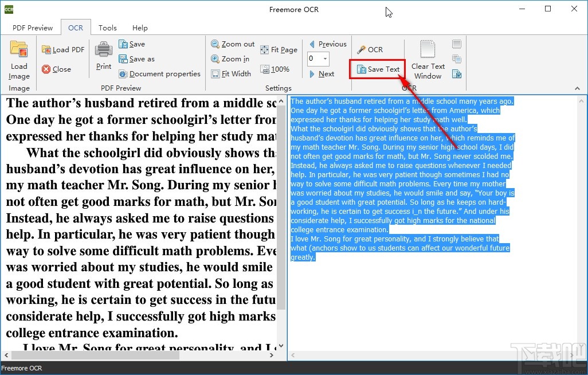The image size is (588, 375).
Task: Go to the Next page
Action: (324, 73)
